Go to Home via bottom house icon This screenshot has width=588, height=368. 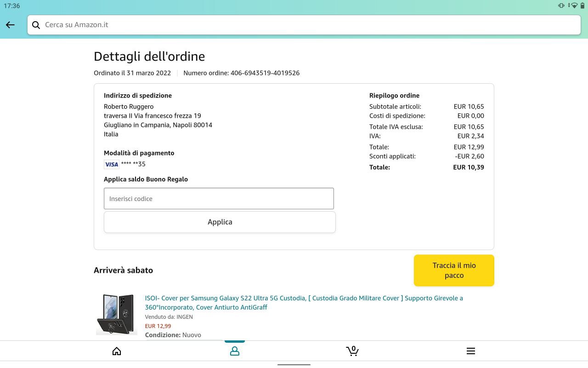(117, 351)
